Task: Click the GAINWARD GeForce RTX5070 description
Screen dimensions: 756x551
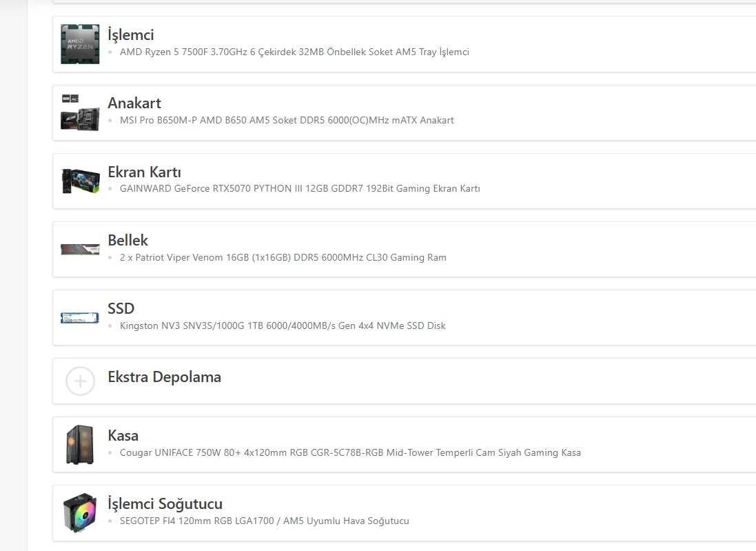Action: (300, 188)
